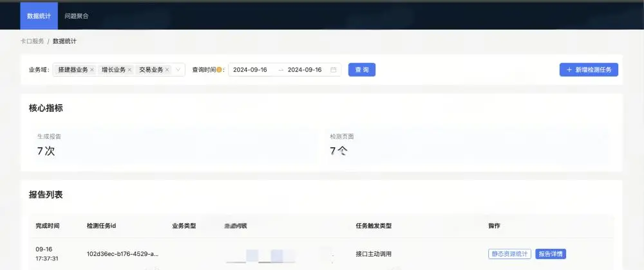
Task: Open 静态资源统计 for the first report
Action: (x=509, y=254)
